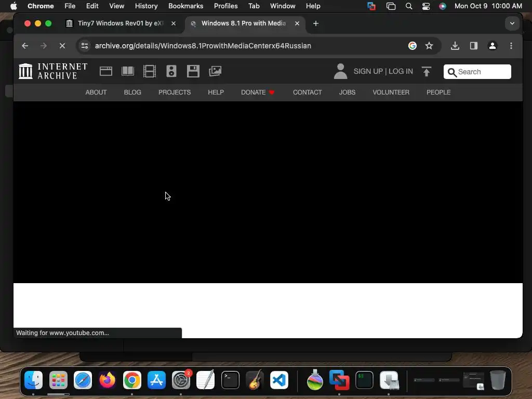Launch Firefox from the Dock
Viewport: 532px width, 399px height.
pyautogui.click(x=107, y=380)
